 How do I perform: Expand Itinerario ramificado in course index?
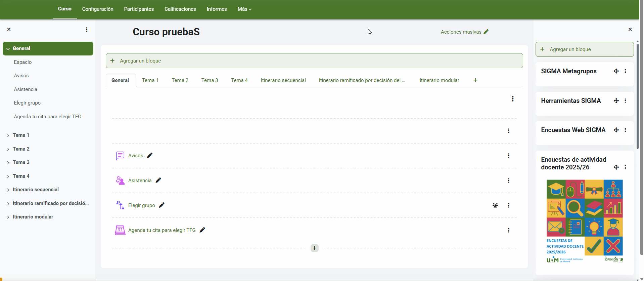(8, 204)
